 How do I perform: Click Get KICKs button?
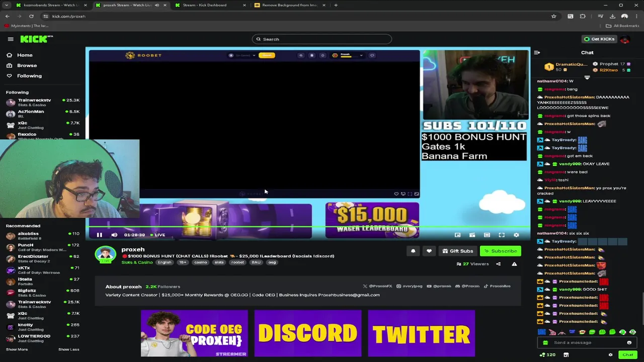click(x=599, y=39)
